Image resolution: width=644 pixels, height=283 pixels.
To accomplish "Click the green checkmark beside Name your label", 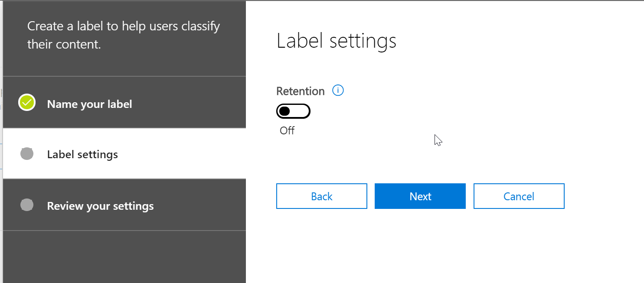I will click(27, 103).
